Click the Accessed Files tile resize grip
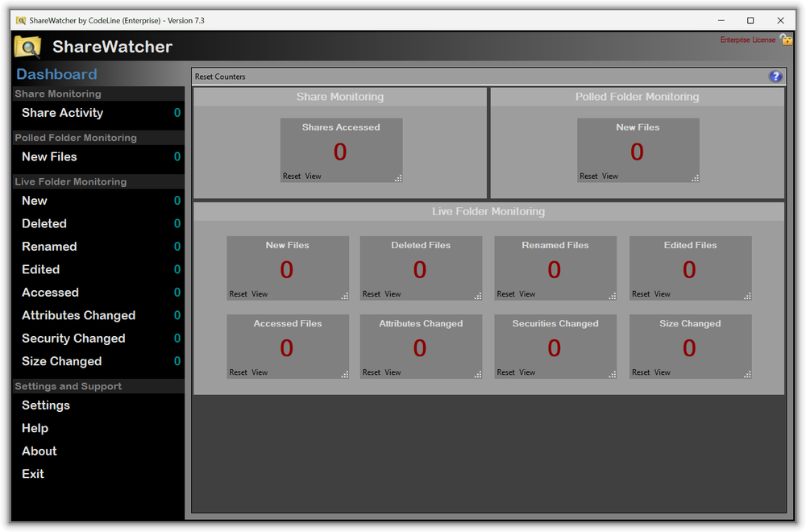 tap(345, 375)
